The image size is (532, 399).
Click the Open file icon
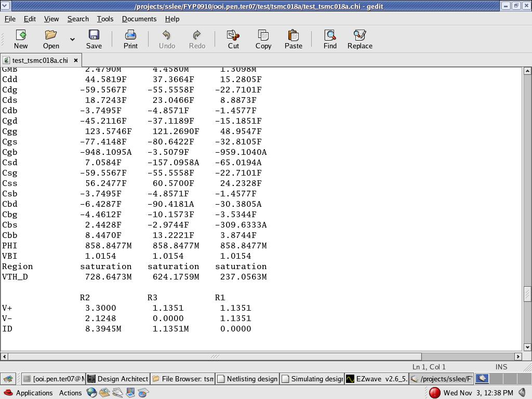[51, 39]
